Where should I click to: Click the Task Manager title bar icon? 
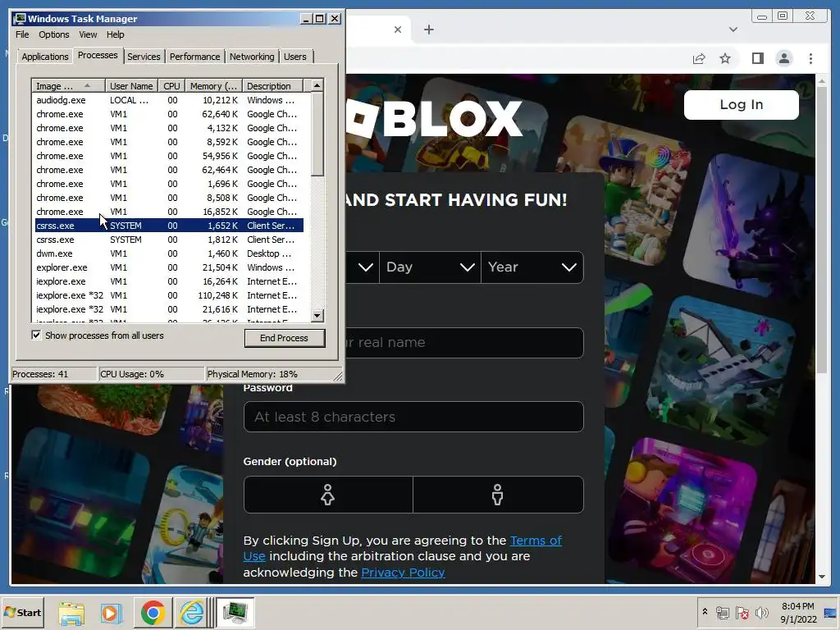pyautogui.click(x=20, y=19)
